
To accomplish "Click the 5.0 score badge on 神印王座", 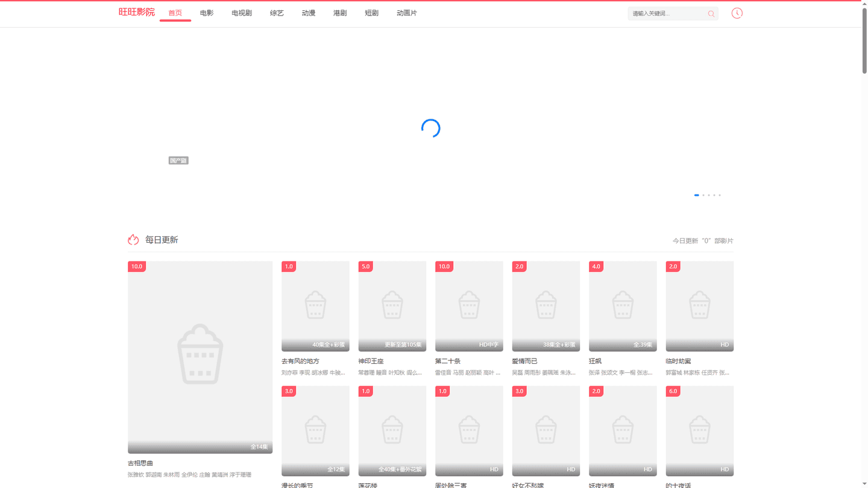I will (x=366, y=266).
